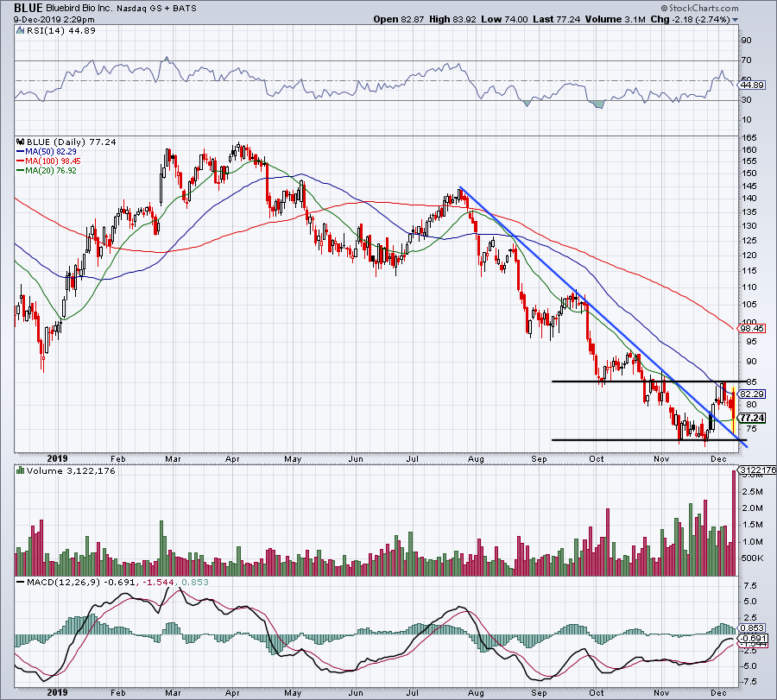Click the 9-Dec-2019 2:29pm timestamp
This screenshot has width=777, height=700.
[54, 20]
